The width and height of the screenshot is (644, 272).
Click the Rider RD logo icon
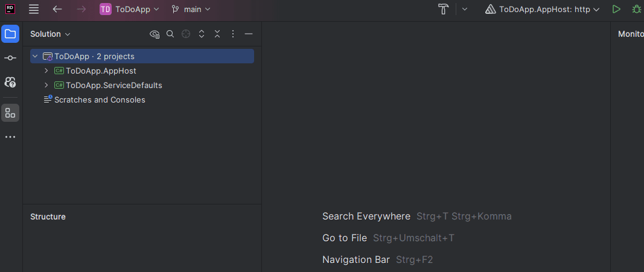coord(10,9)
